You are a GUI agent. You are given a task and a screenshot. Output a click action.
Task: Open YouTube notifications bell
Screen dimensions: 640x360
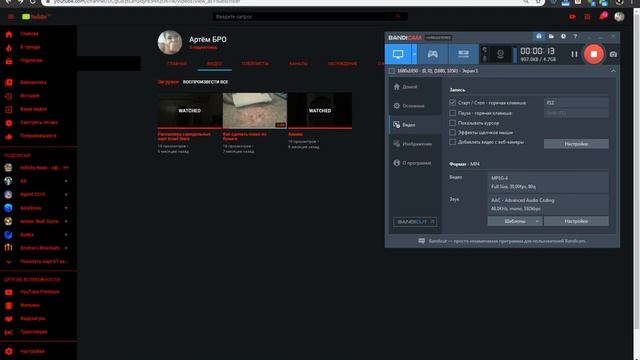(603, 16)
